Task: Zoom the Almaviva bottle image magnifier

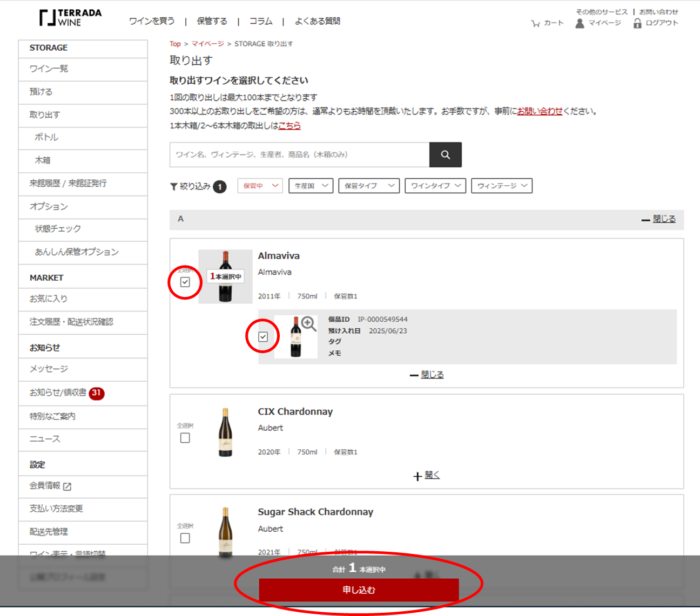Action: click(308, 324)
